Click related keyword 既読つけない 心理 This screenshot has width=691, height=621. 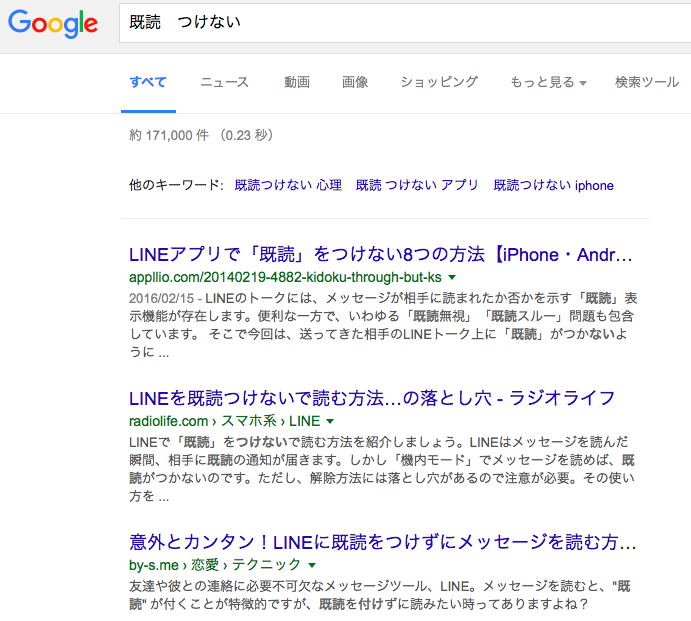coord(288,185)
